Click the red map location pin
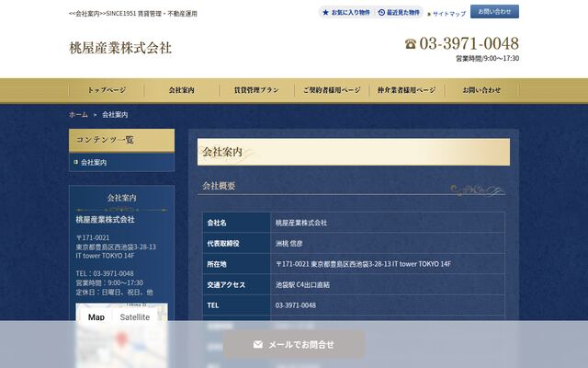 pos(120,339)
